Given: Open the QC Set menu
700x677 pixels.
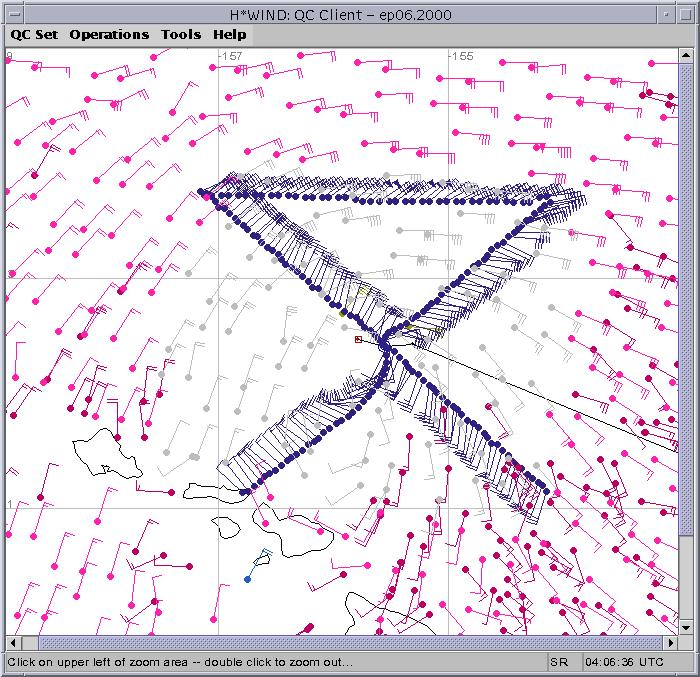Looking at the screenshot, I should (x=34, y=34).
